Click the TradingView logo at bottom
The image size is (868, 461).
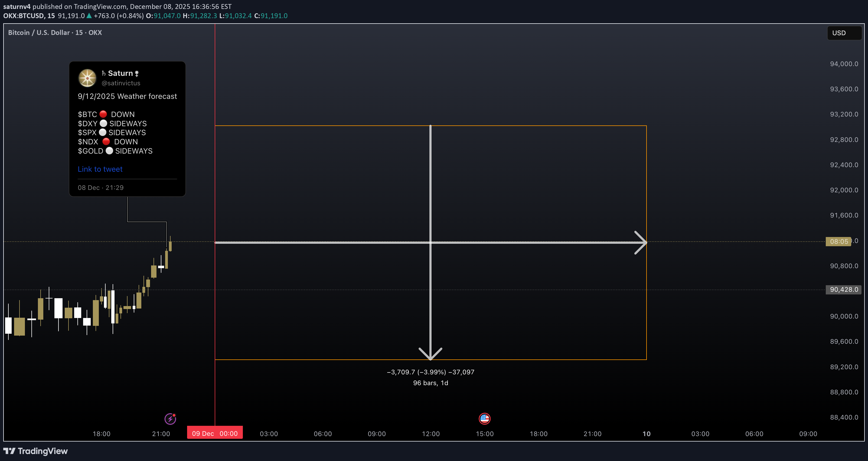pos(35,451)
